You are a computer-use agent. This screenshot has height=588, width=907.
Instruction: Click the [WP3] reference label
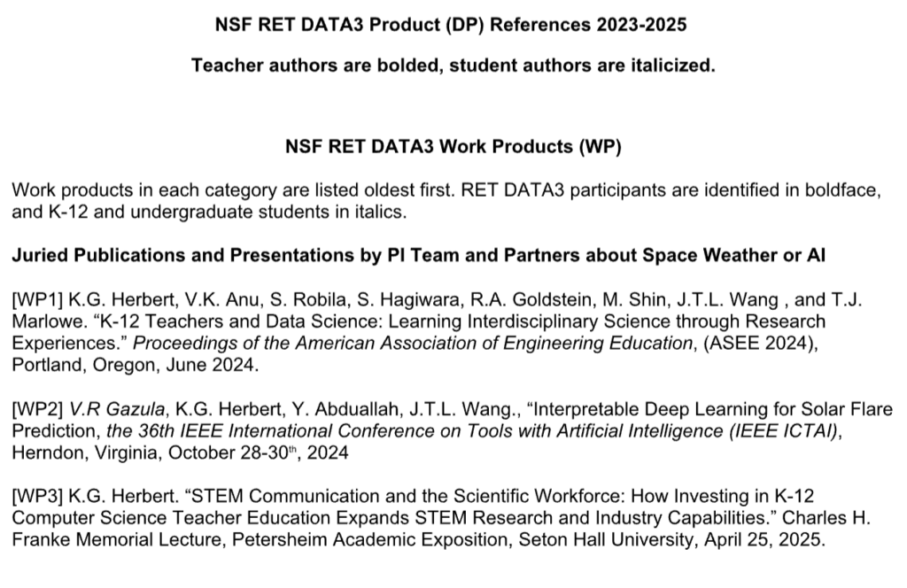click(35, 501)
